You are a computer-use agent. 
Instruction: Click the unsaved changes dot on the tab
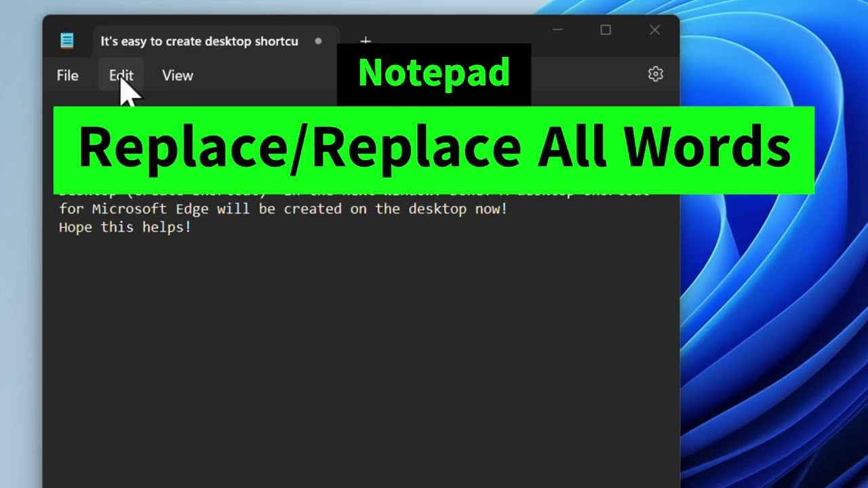318,41
